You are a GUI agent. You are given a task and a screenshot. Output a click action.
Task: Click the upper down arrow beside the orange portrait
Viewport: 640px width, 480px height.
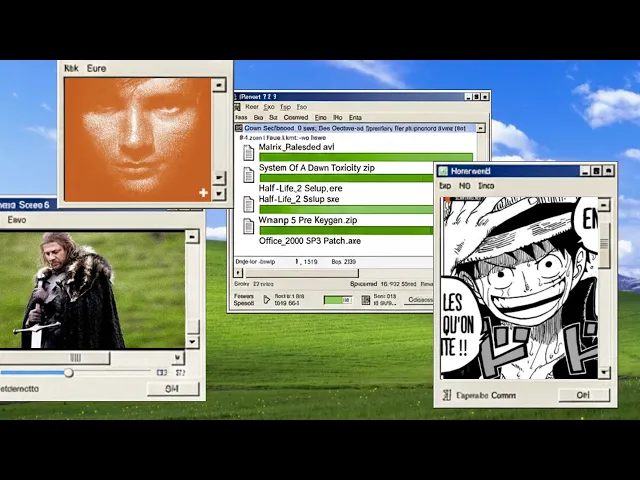pos(219,178)
